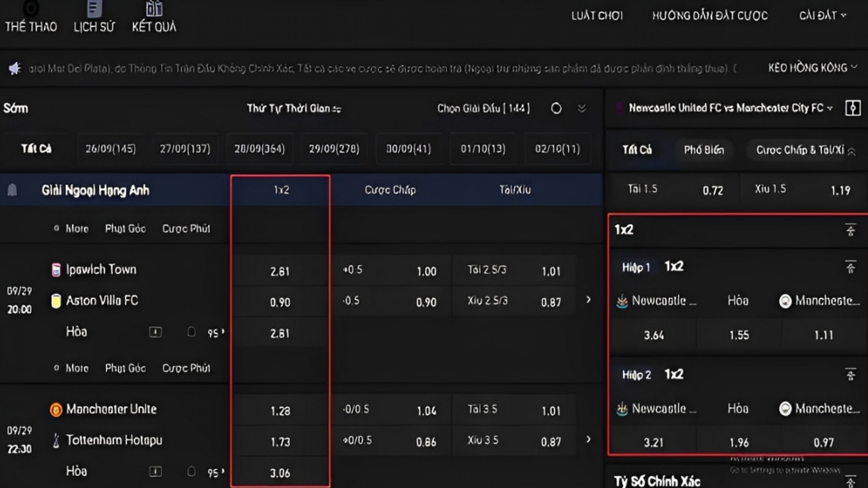Viewport: 868px width, 488px height.
Task: Open the Kết Quả results icon
Action: click(x=154, y=9)
